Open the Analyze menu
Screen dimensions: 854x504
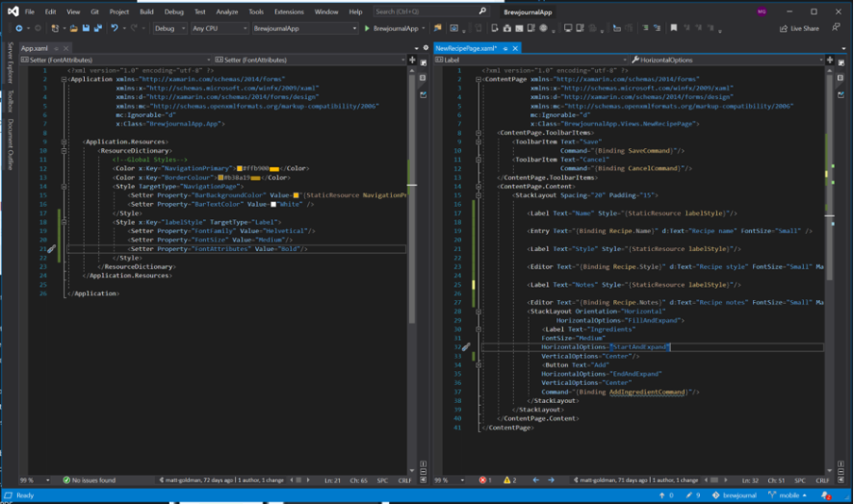(227, 12)
